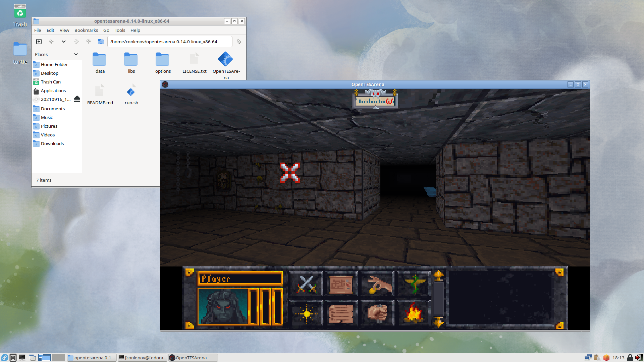Select Home Folder in Places
The image size is (644, 362).
[x=57, y=64]
